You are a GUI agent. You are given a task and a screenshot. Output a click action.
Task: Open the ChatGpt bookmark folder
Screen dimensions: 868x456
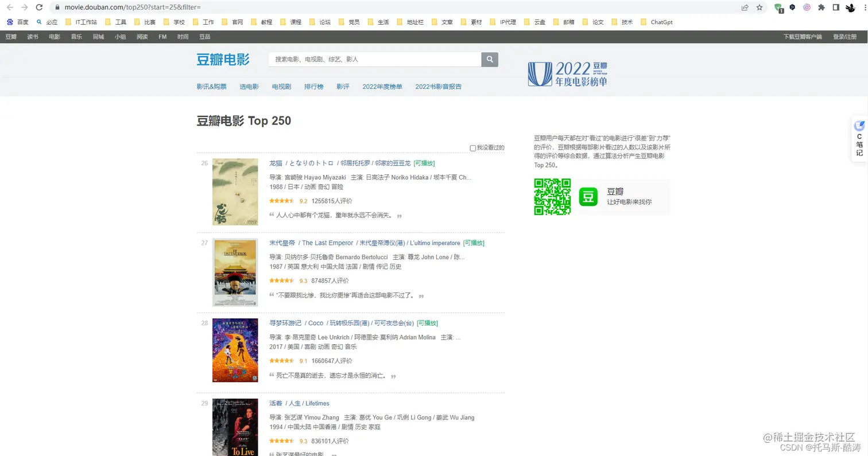pos(656,22)
